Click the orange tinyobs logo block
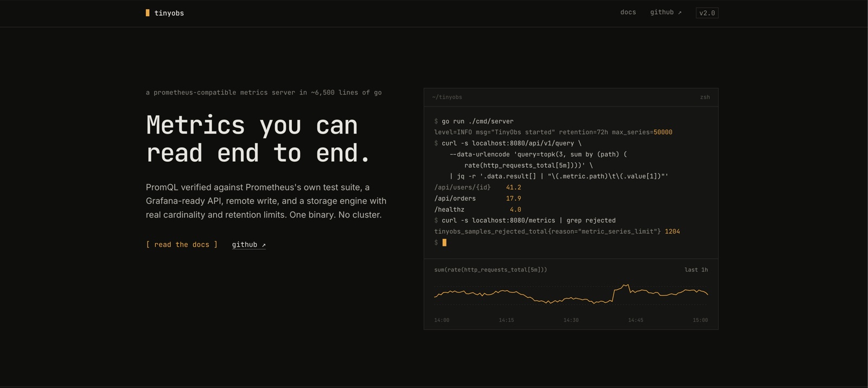This screenshot has height=388, width=868. (148, 13)
